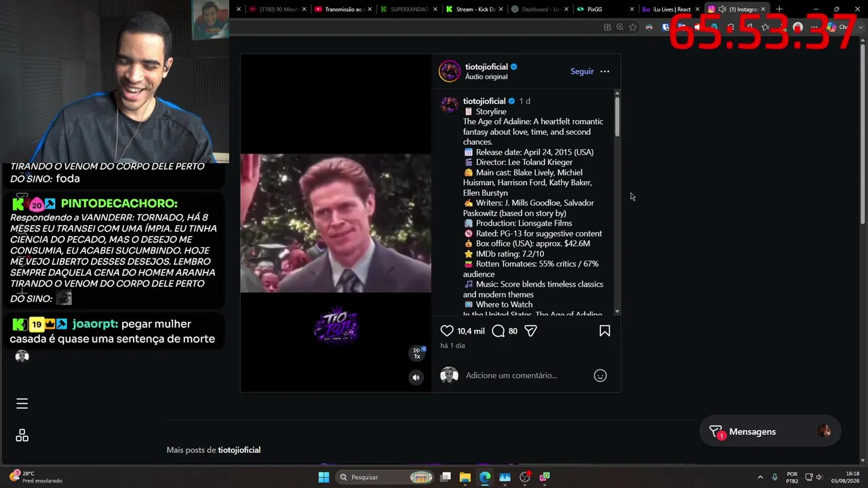Click the video of the man in a suit
Image resolution: width=868 pixels, height=488 pixels.
pyautogui.click(x=336, y=223)
